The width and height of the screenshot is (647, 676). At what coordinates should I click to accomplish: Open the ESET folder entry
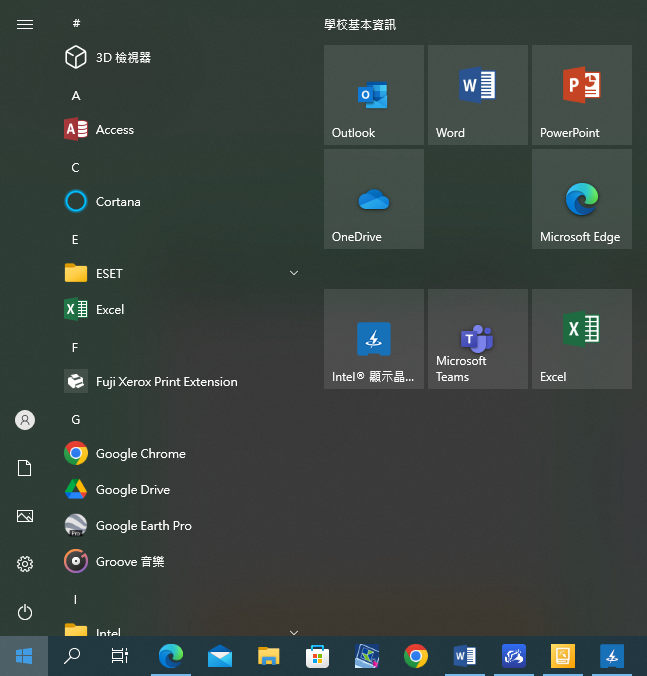pyautogui.click(x=181, y=273)
